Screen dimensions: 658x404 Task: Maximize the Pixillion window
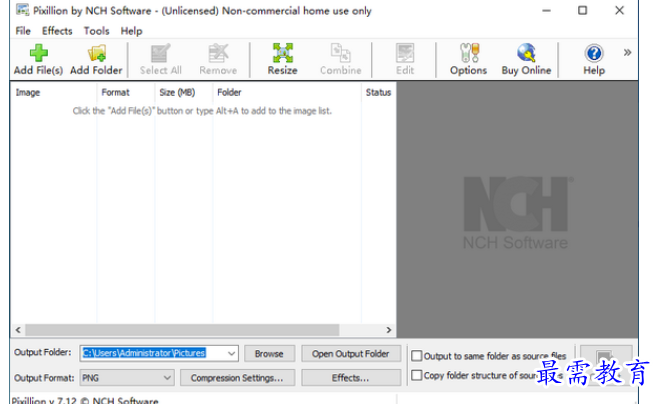coord(582,10)
